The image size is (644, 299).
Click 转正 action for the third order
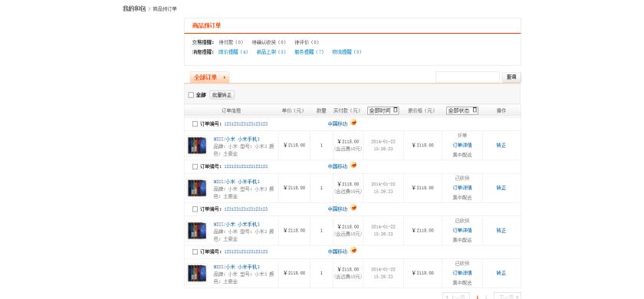point(501,231)
